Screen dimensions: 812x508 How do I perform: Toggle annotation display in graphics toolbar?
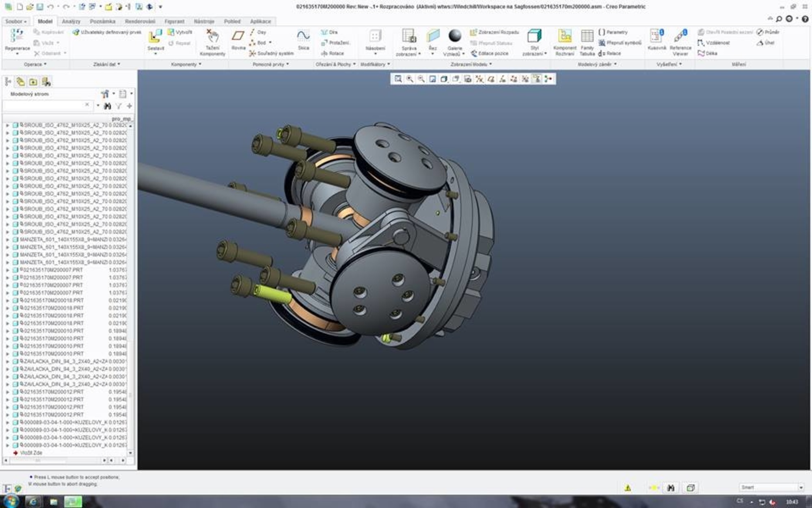coord(536,79)
